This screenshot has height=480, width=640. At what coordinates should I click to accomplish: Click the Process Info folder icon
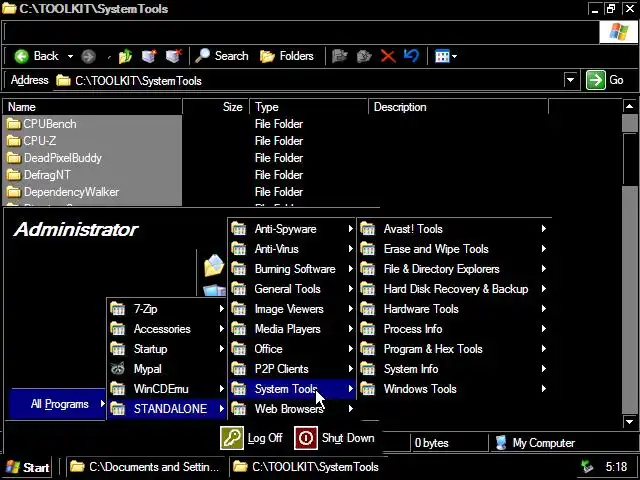coord(368,329)
